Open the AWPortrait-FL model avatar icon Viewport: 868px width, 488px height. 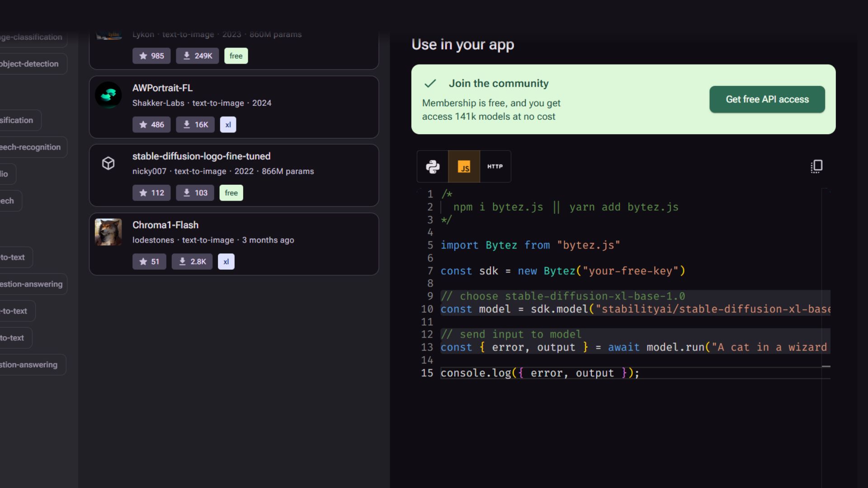coord(108,95)
